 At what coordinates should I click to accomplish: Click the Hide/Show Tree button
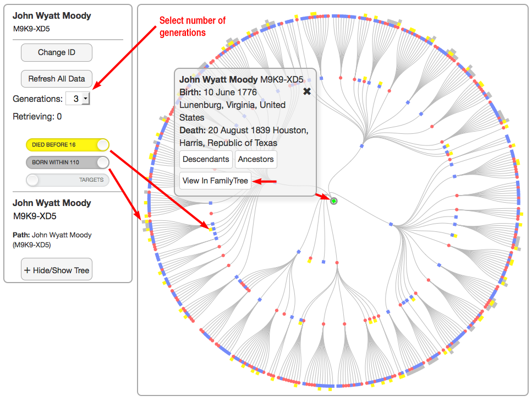click(x=56, y=270)
